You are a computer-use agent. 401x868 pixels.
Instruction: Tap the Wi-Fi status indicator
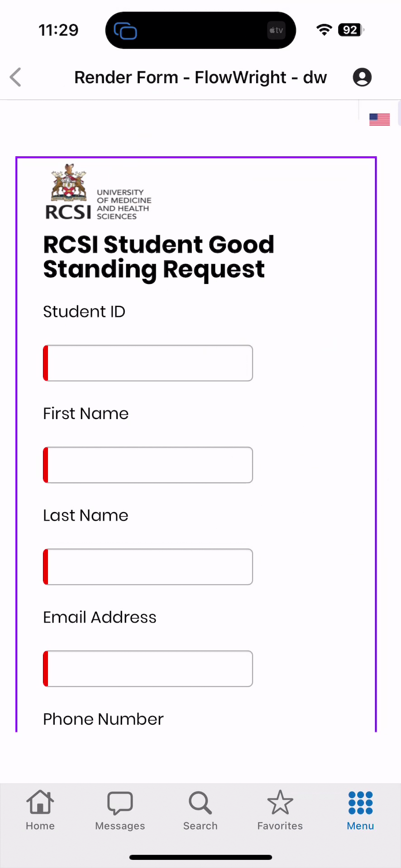click(x=323, y=30)
